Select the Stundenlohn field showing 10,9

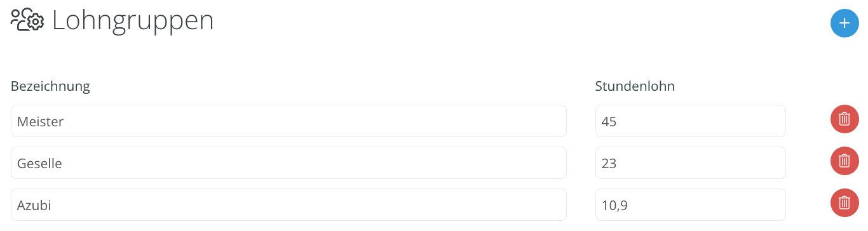(691, 205)
